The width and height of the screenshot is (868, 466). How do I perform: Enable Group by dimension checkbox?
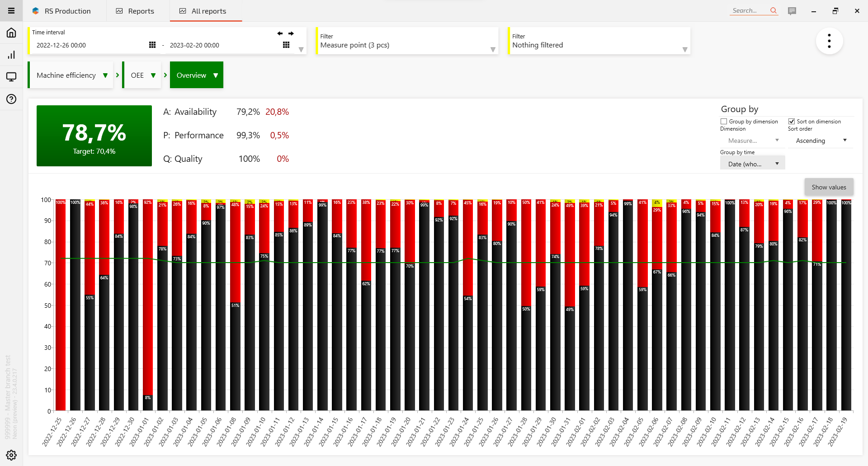[724, 122]
